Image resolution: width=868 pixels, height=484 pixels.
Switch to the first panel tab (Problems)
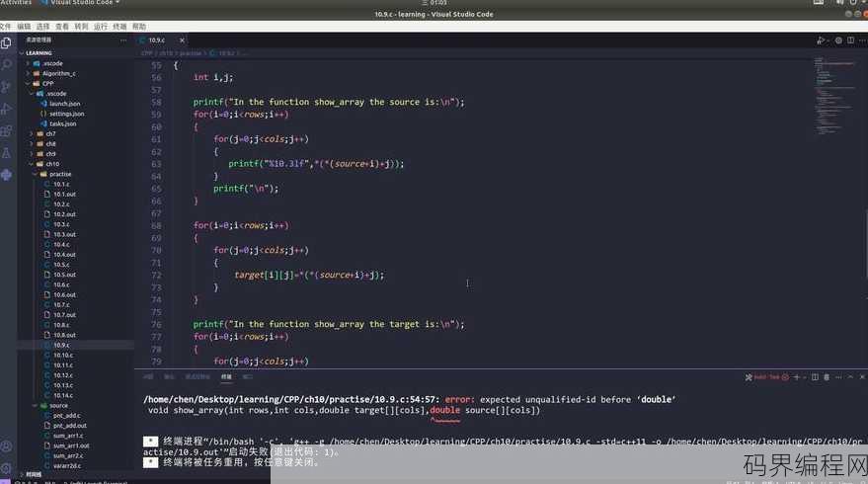(148, 377)
